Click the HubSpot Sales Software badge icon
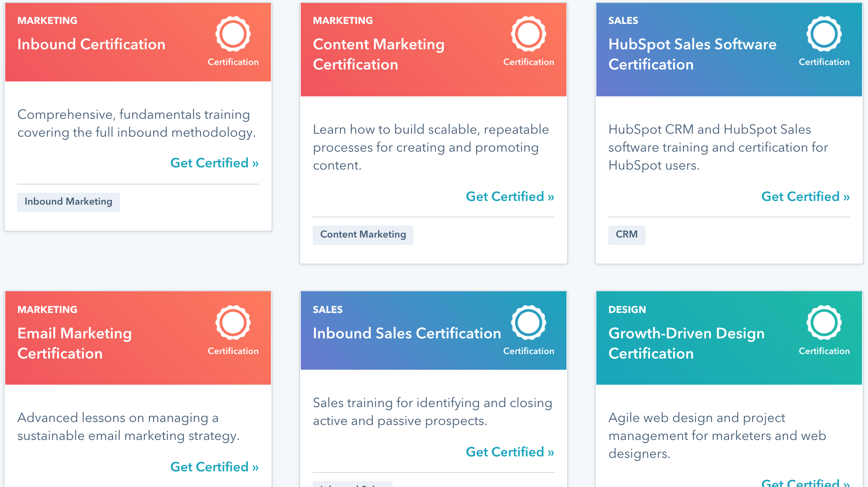This screenshot has height=487, width=868. pos(824,34)
